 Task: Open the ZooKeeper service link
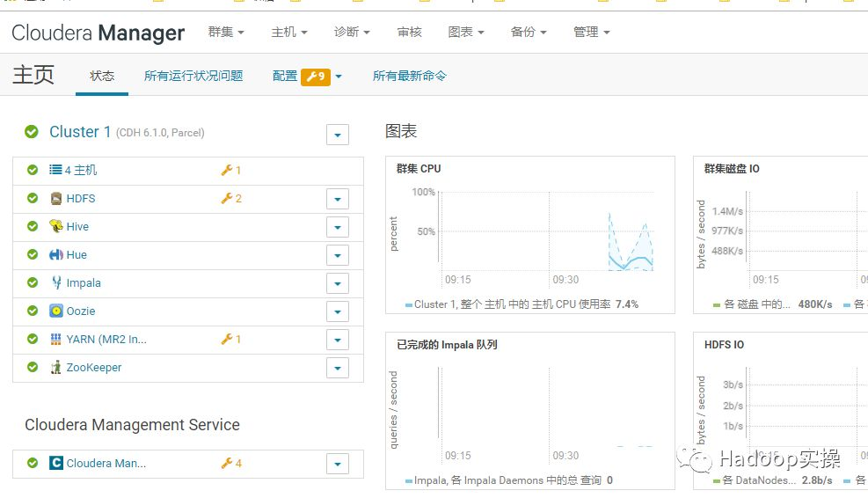coord(93,367)
